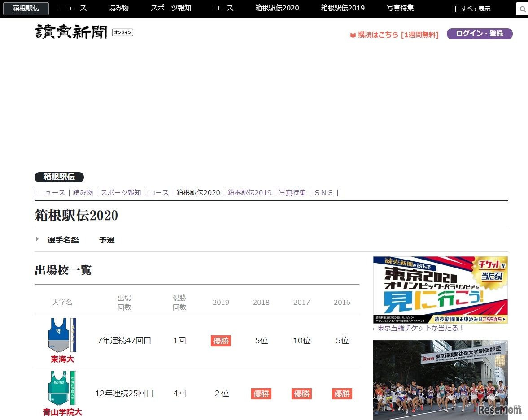The height and width of the screenshot is (420, 528).
Task: Click the オンライン badge next to the logo
Action: coord(122,32)
